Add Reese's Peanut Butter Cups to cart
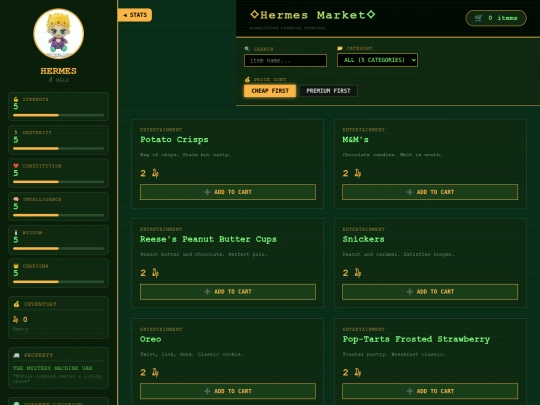 tap(228, 291)
